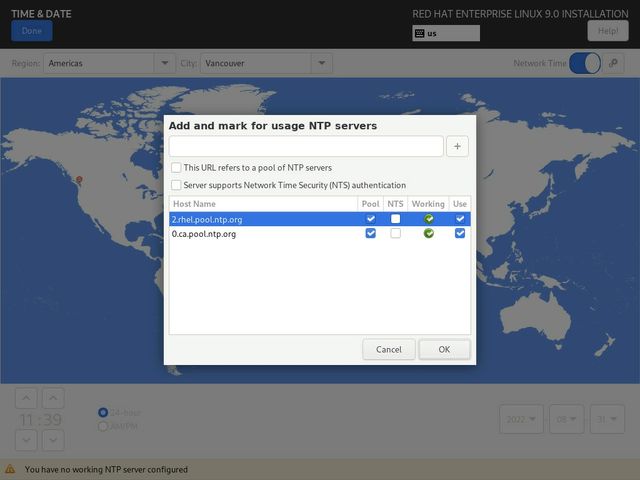Click the Vancouver location pin on the map
The image size is (640, 480).
pyautogui.click(x=79, y=180)
